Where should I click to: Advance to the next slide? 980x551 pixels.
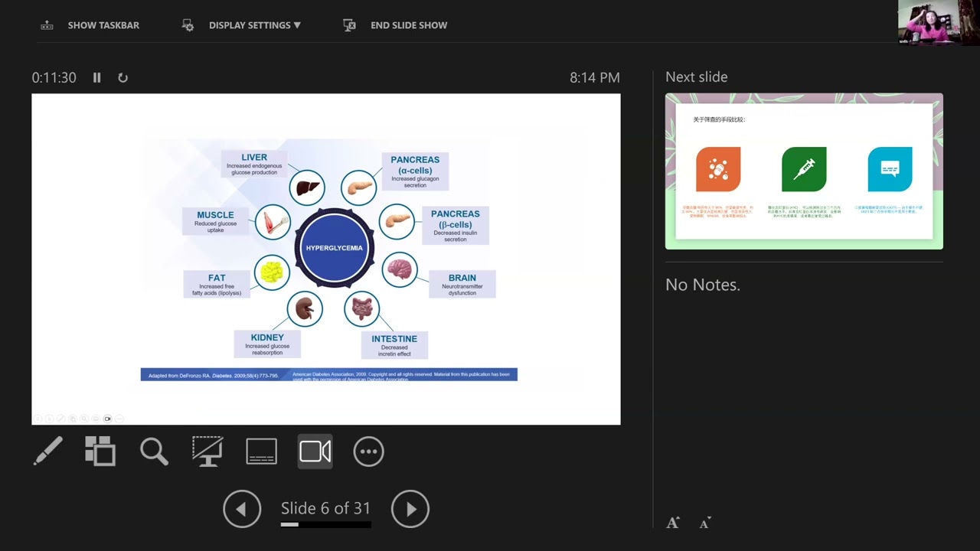coord(410,509)
